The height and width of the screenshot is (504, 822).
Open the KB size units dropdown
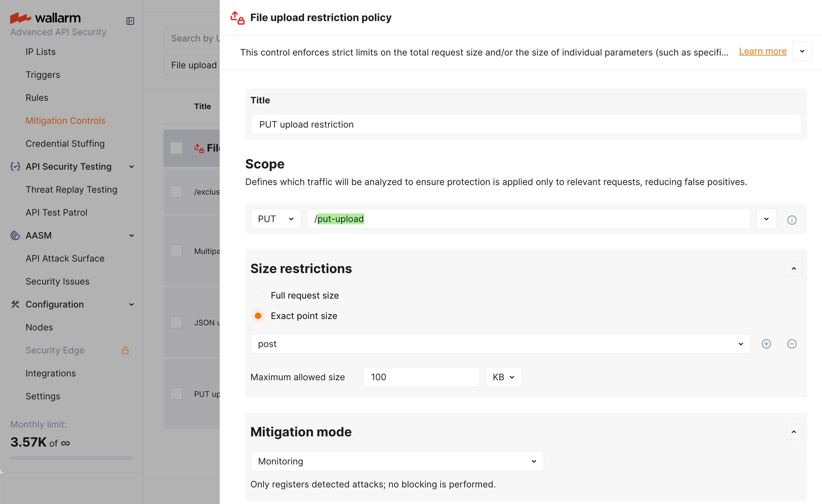(x=503, y=377)
